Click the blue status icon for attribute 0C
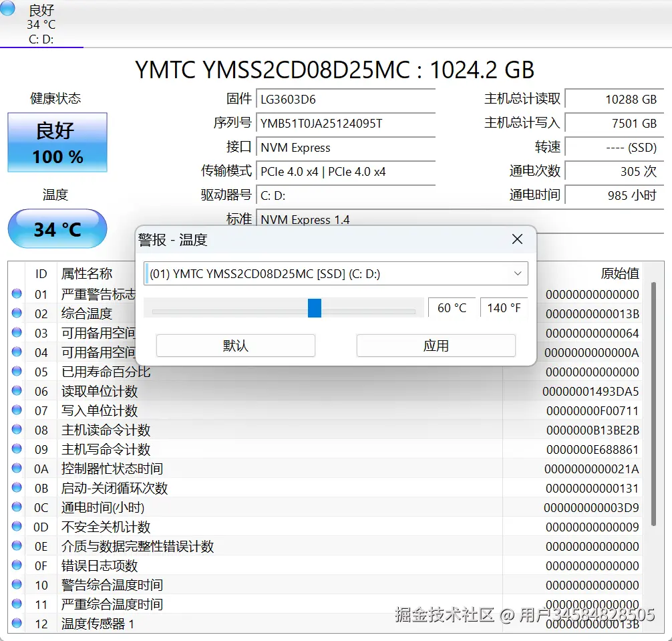This screenshot has height=641, width=672. pyautogui.click(x=17, y=507)
